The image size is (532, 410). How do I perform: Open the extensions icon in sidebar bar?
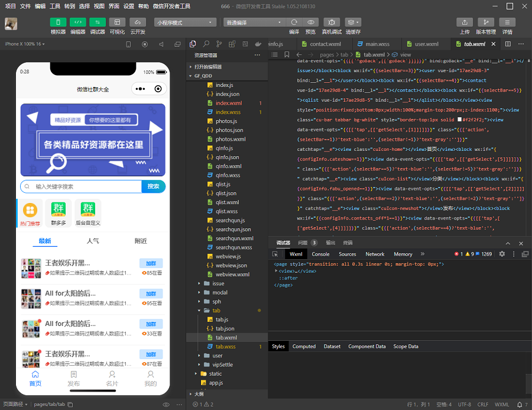tap(232, 44)
